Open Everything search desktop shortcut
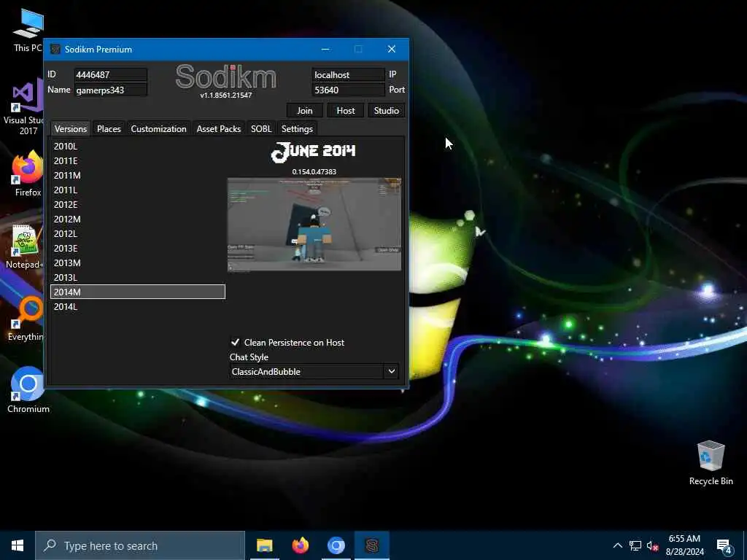 pyautogui.click(x=27, y=319)
